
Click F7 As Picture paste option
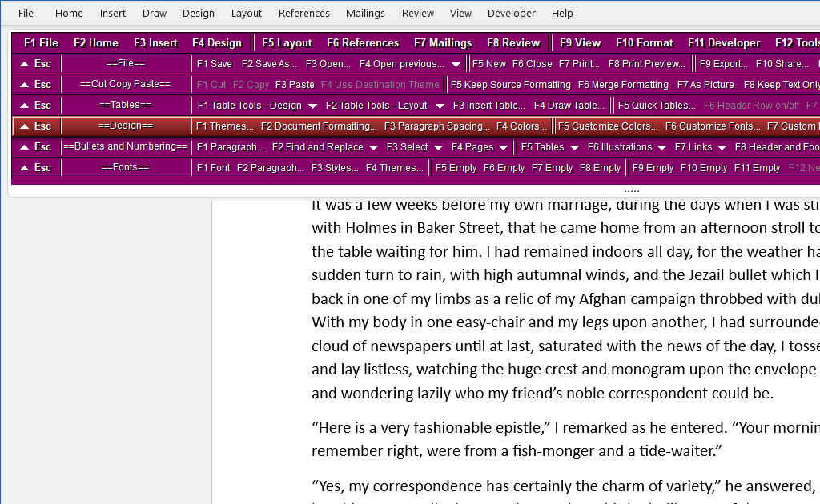pos(705,85)
